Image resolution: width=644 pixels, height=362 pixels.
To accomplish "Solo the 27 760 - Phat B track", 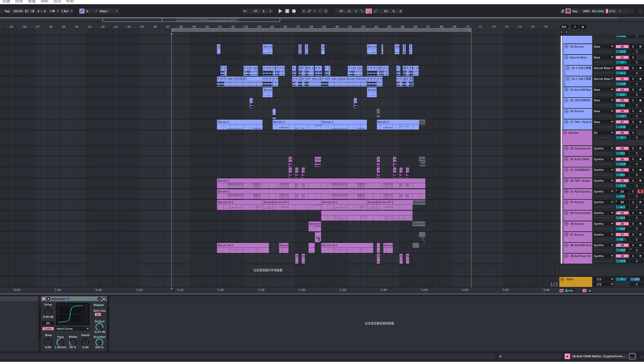I will 633,122.
